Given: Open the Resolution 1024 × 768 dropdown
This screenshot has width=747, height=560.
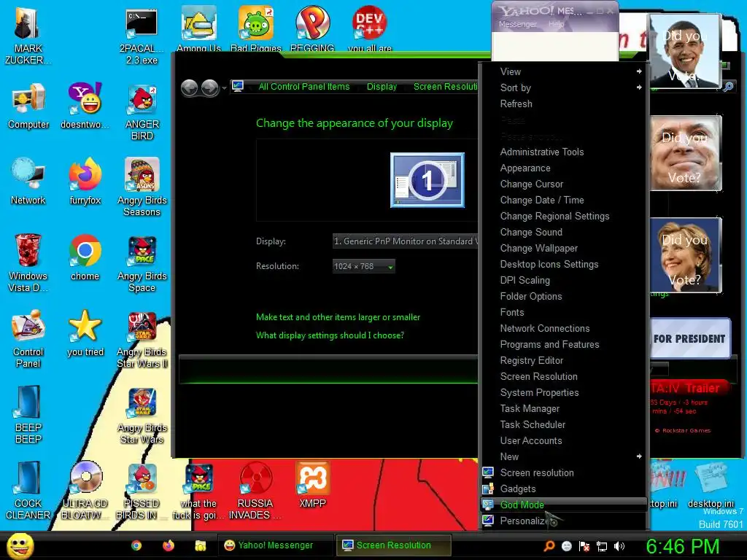Looking at the screenshot, I should click(x=363, y=266).
